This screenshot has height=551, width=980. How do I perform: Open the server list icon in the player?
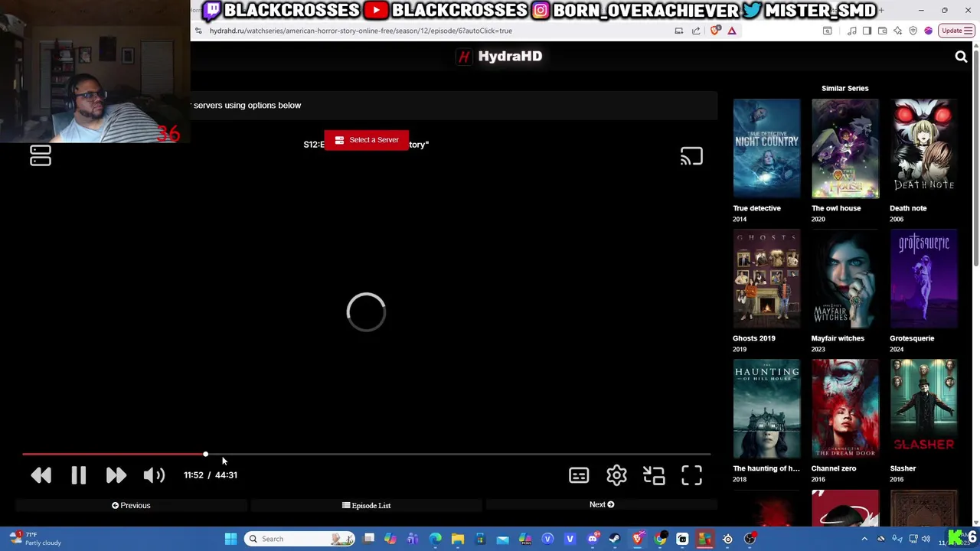click(x=41, y=156)
